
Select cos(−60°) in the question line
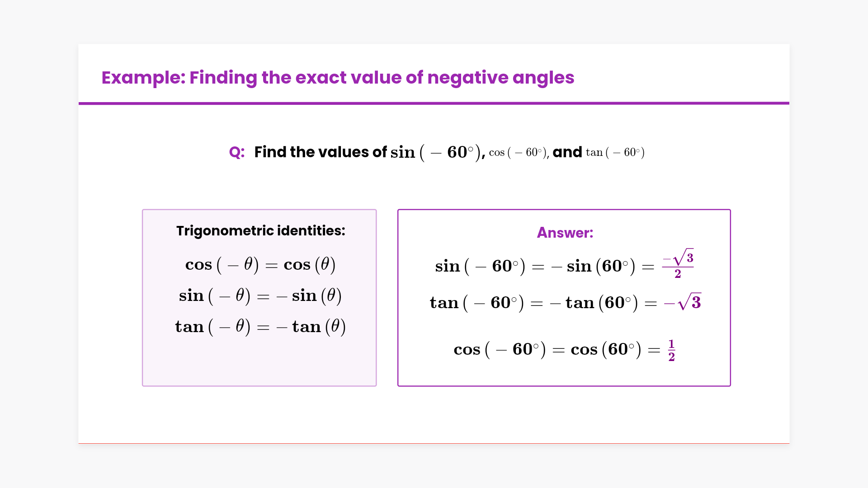(x=518, y=153)
